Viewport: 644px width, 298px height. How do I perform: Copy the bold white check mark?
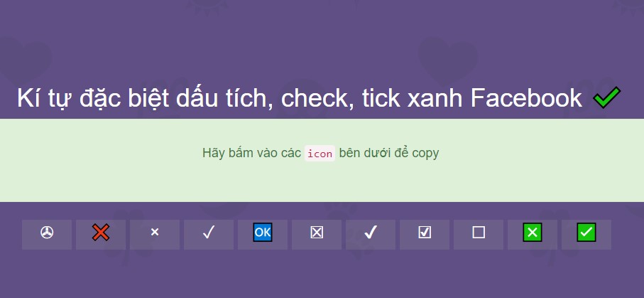[371, 233]
